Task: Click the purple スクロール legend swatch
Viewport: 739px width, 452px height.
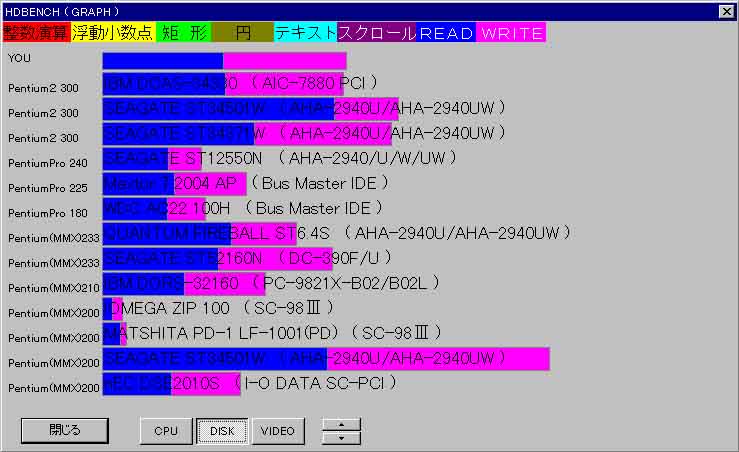Action: click(x=377, y=33)
